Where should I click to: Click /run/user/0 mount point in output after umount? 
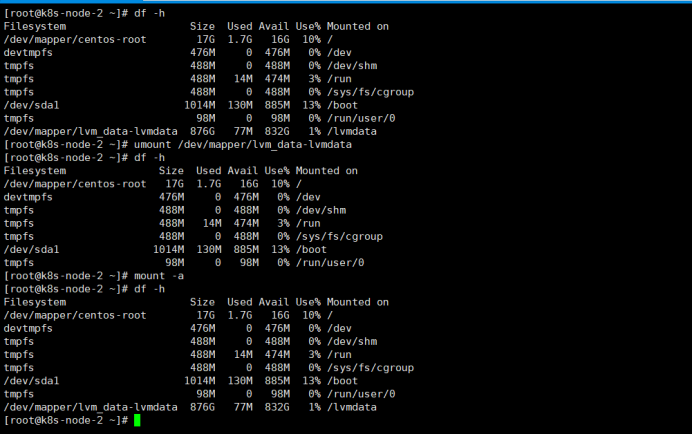(x=330, y=263)
